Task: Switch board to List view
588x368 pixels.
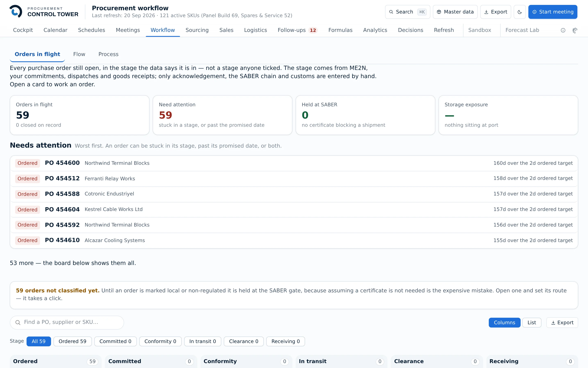Action: (x=532, y=322)
